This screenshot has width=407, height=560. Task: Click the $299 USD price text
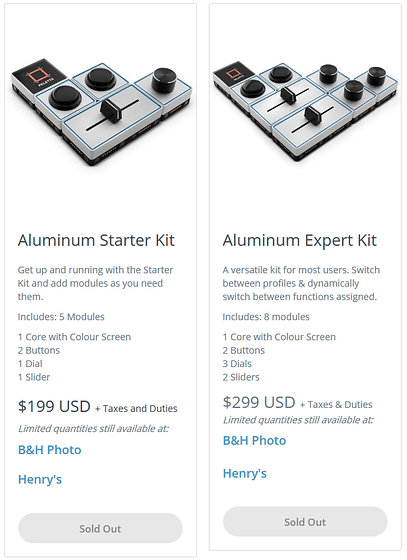259,402
